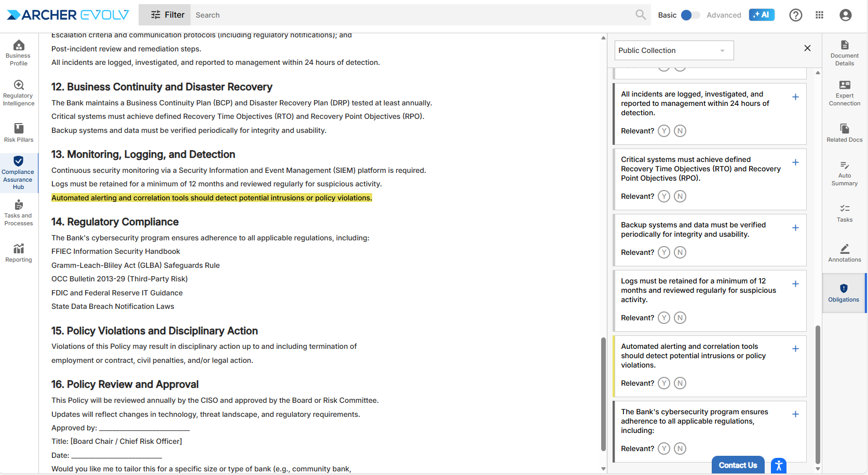The height and width of the screenshot is (475, 868).
Task: Click the help question mark icon
Action: (795, 15)
